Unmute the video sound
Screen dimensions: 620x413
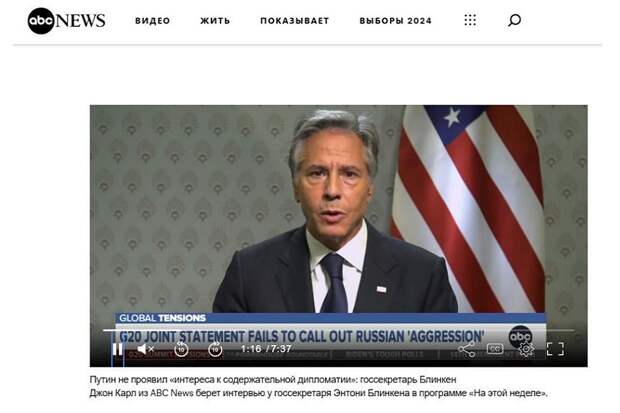pos(146,349)
